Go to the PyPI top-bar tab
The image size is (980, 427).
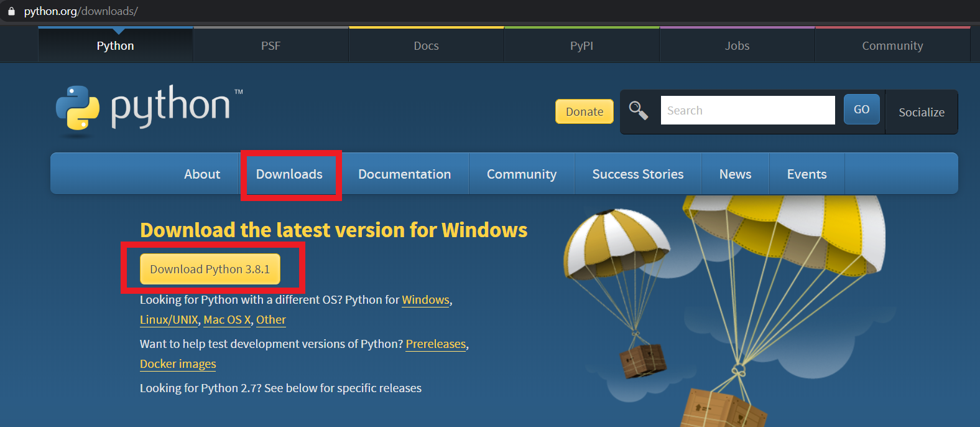coord(582,45)
